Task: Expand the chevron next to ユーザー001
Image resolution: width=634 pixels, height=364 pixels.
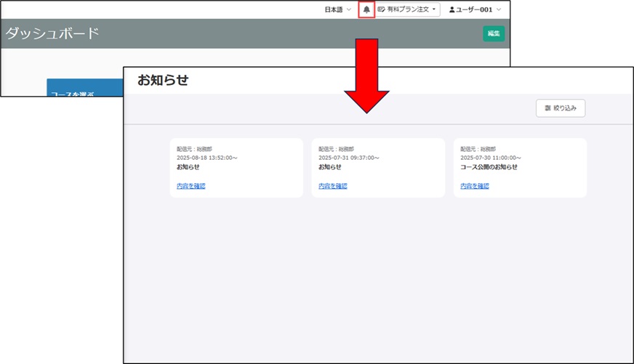Action: pos(499,9)
